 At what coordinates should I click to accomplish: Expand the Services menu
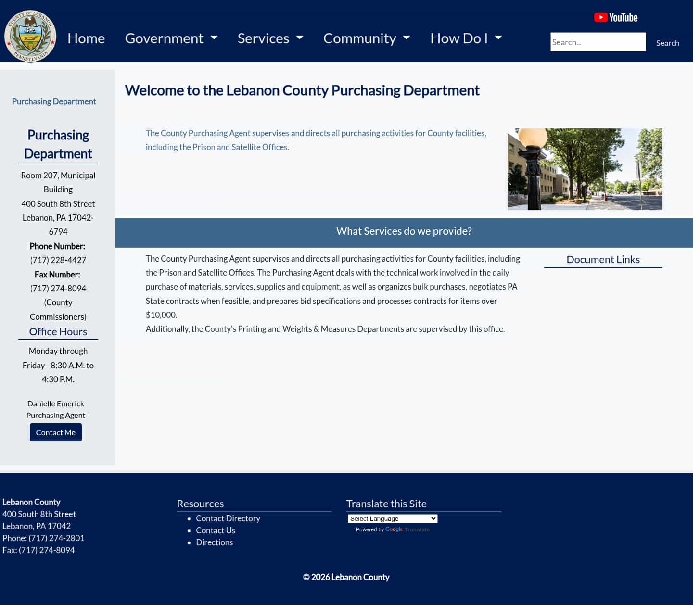pyautogui.click(x=270, y=38)
